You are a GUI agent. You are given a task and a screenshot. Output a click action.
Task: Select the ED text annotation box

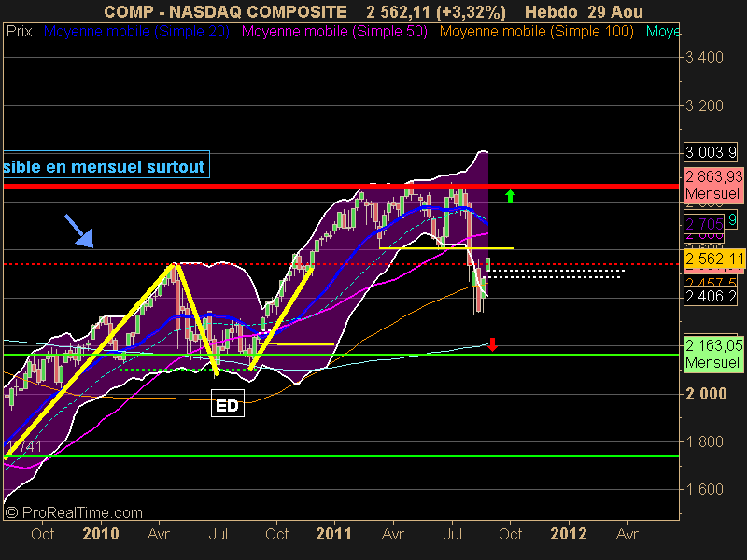(x=228, y=403)
